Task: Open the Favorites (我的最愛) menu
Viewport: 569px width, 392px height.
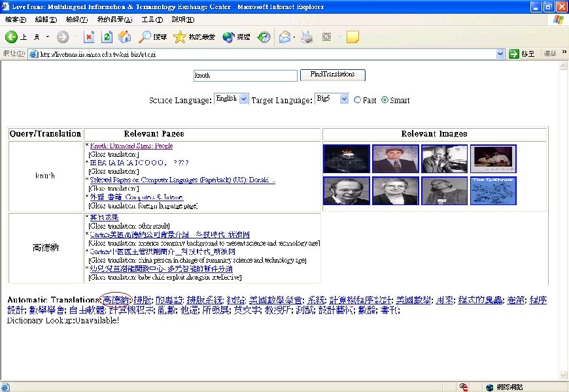Action: 114,20
